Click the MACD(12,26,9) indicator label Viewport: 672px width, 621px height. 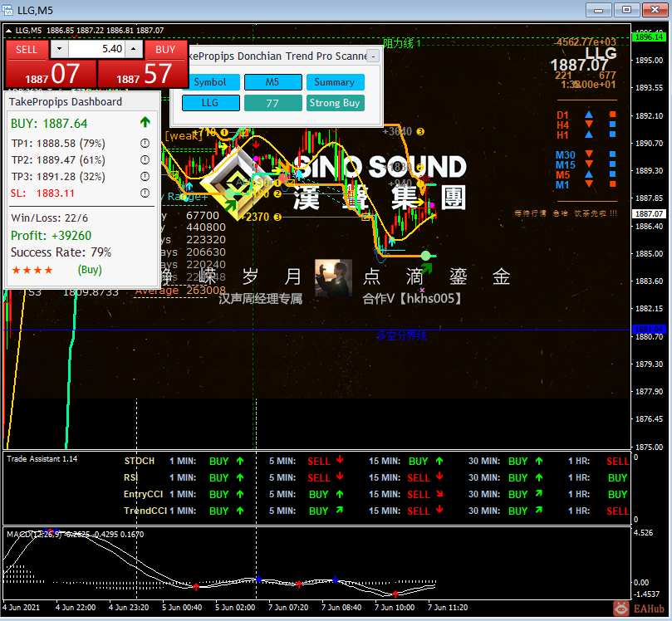point(33,534)
